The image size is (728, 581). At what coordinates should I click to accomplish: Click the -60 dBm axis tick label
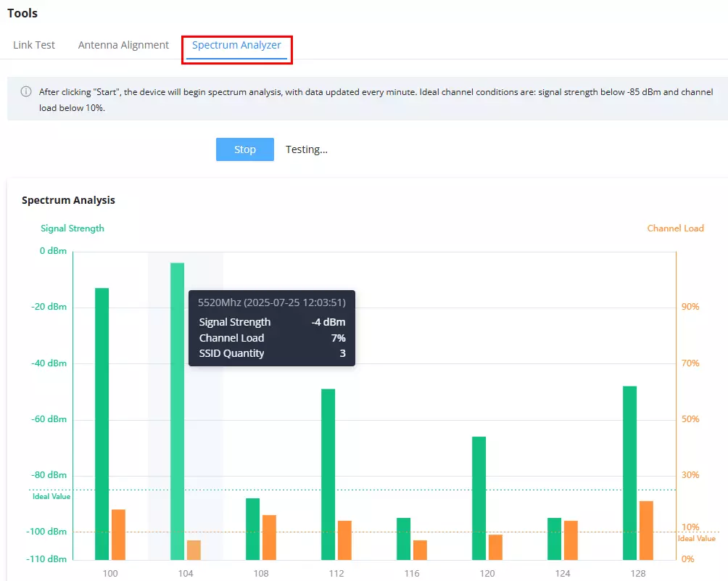pos(49,419)
